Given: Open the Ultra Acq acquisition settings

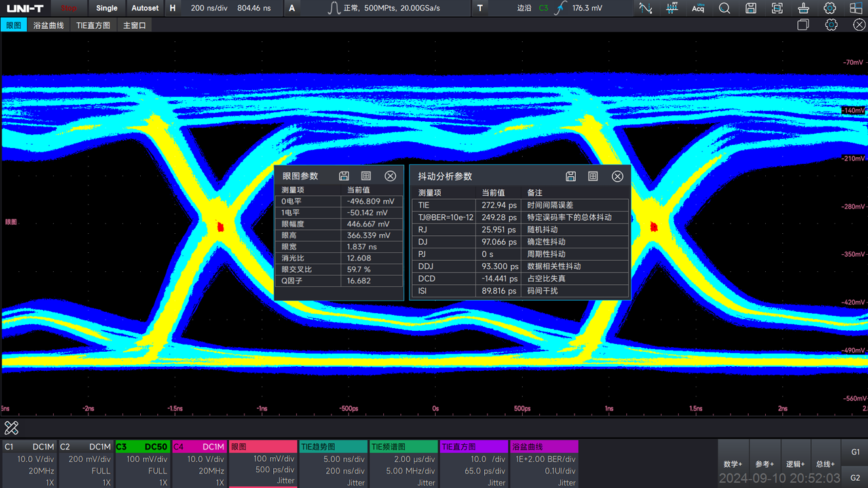Looking at the screenshot, I should [x=698, y=9].
